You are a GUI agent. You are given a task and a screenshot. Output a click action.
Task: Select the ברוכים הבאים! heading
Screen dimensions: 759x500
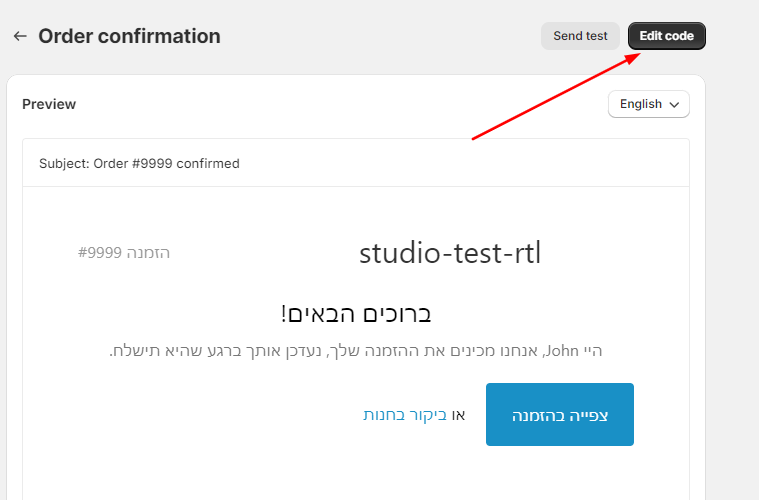coord(356,314)
